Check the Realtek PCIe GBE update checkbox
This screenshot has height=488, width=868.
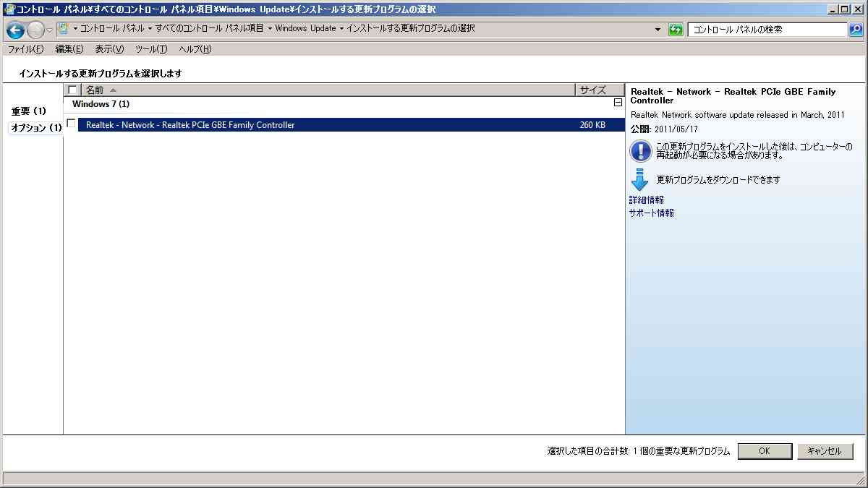pos(71,124)
